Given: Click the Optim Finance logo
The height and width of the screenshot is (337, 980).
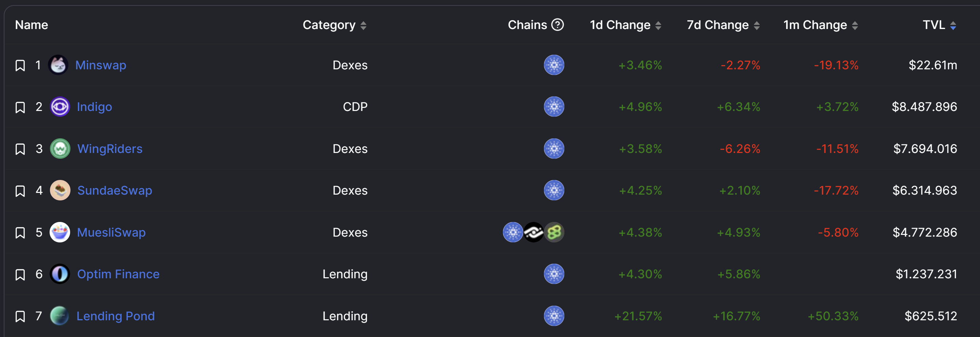Looking at the screenshot, I should point(60,274).
